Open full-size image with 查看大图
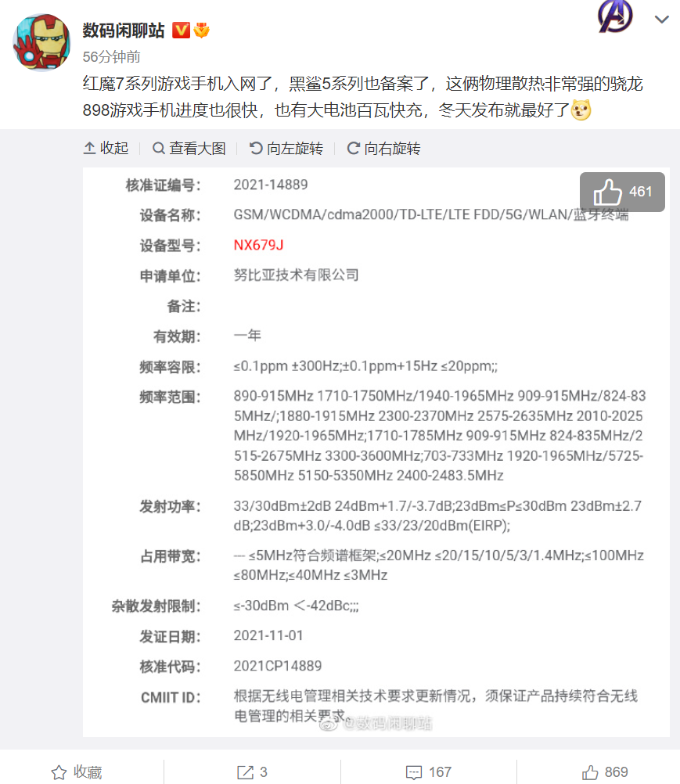This screenshot has height=784, width=680. (x=189, y=148)
